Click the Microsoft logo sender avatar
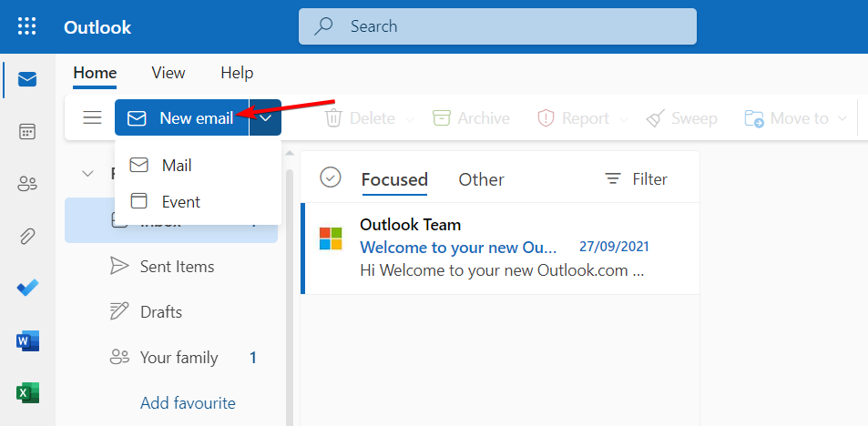 (x=331, y=238)
